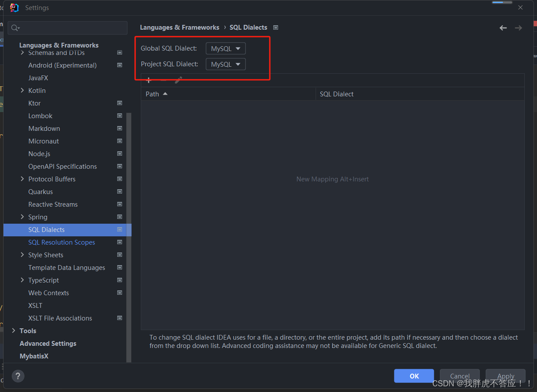The width and height of the screenshot is (537, 392).
Task: Expand the Kotlin tree node
Action: tap(22, 90)
